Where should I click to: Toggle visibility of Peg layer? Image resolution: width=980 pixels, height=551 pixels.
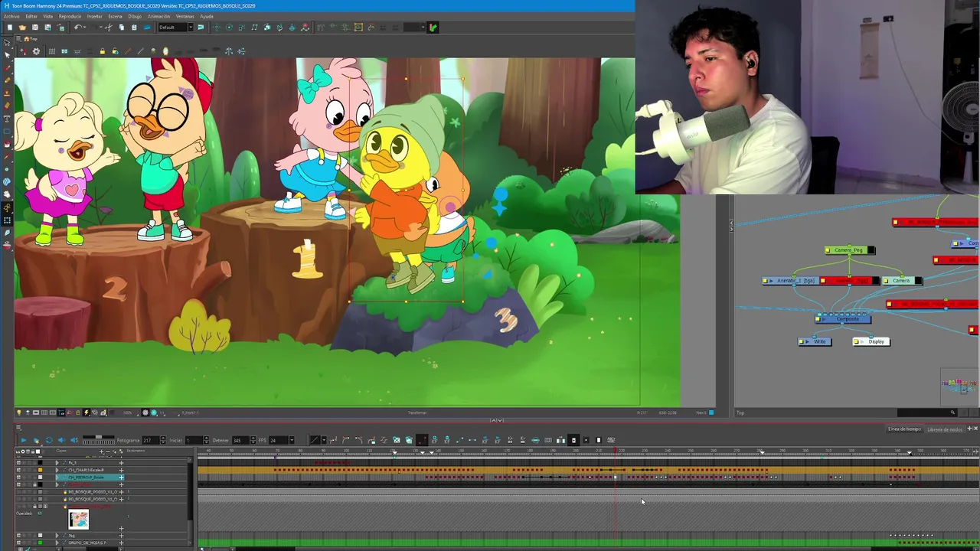[x=18, y=535]
